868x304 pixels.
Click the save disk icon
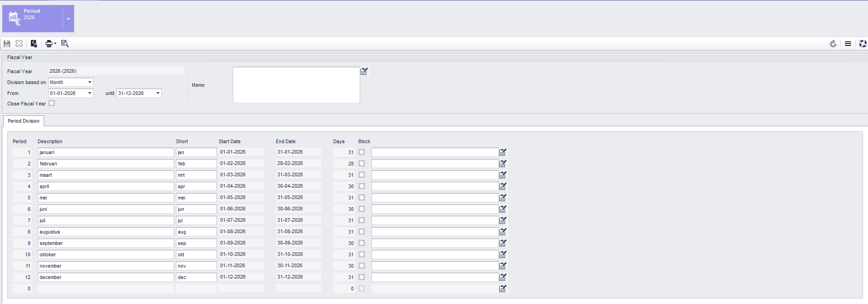7,44
